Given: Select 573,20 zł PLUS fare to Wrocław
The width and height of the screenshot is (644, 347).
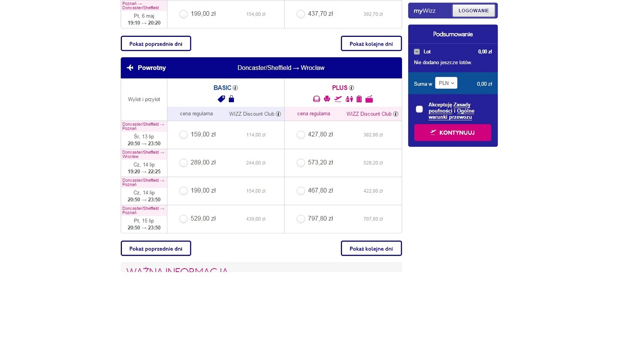Looking at the screenshot, I should point(301,163).
